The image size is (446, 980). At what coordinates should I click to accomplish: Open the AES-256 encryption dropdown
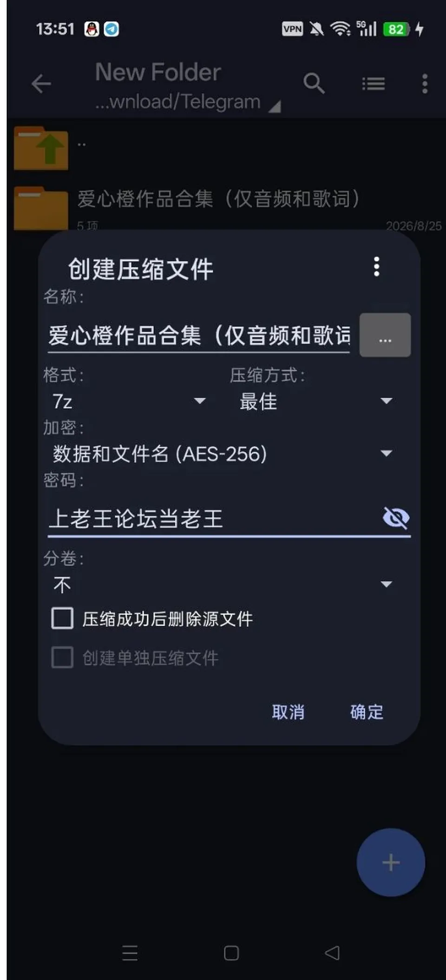click(x=223, y=454)
